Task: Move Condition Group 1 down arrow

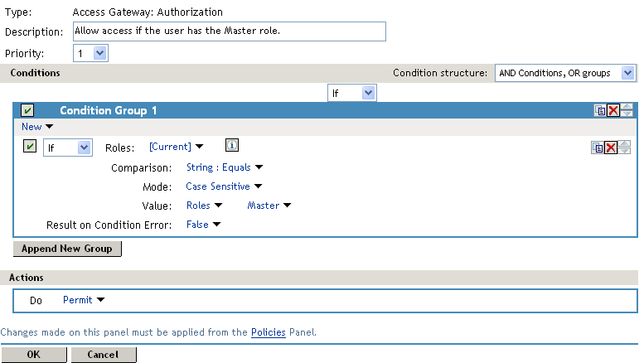Action: pyautogui.click(x=627, y=114)
